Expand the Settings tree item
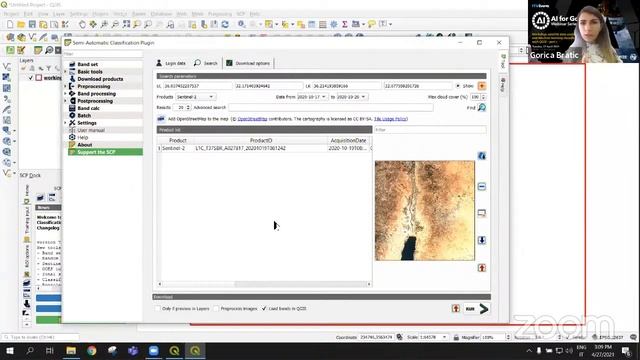The height and width of the screenshot is (360, 640). (x=65, y=123)
